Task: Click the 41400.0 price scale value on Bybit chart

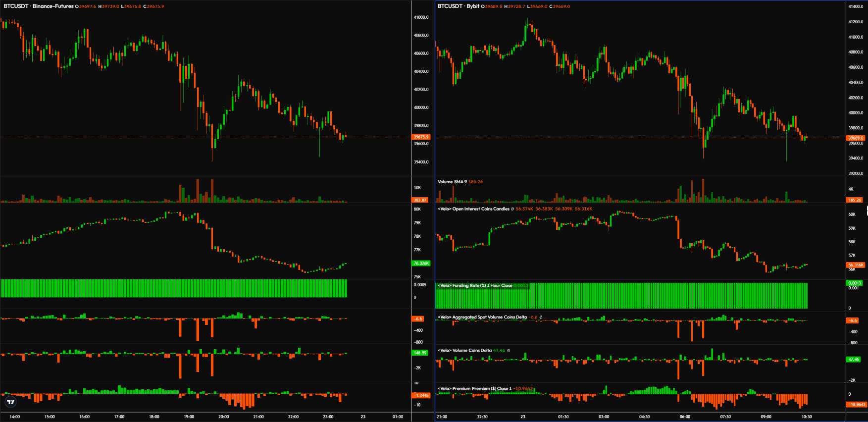Action: coord(856,6)
